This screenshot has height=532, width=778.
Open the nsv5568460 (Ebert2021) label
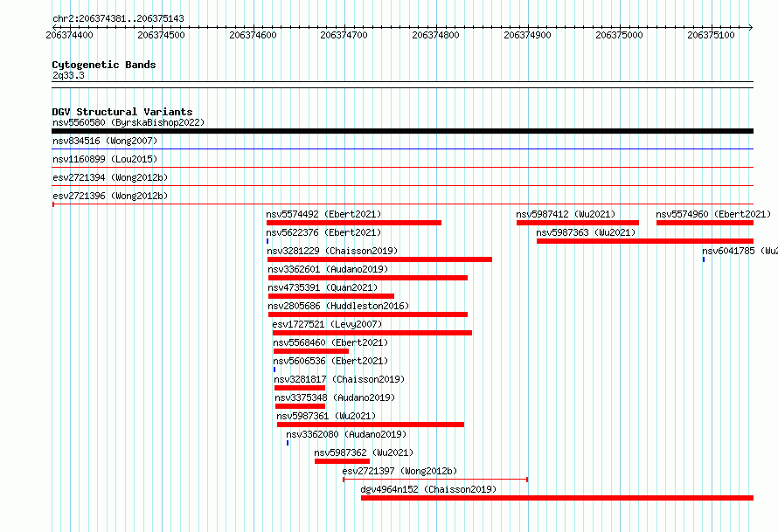tap(330, 342)
